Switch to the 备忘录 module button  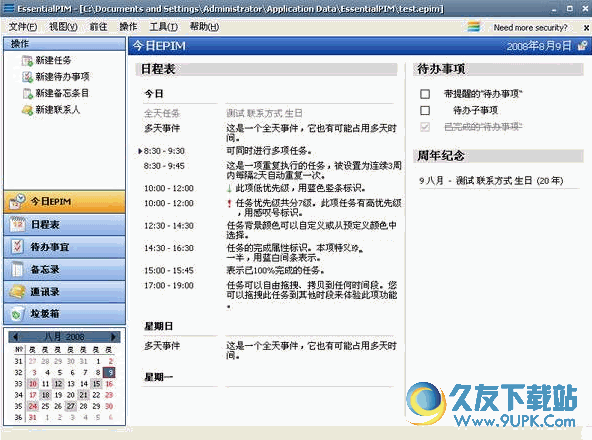click(x=65, y=269)
